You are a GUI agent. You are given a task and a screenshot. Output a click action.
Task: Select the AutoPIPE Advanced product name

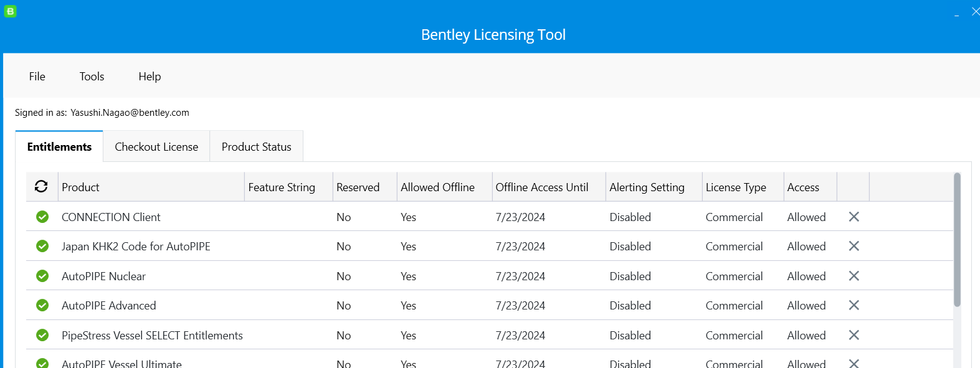[x=108, y=306]
